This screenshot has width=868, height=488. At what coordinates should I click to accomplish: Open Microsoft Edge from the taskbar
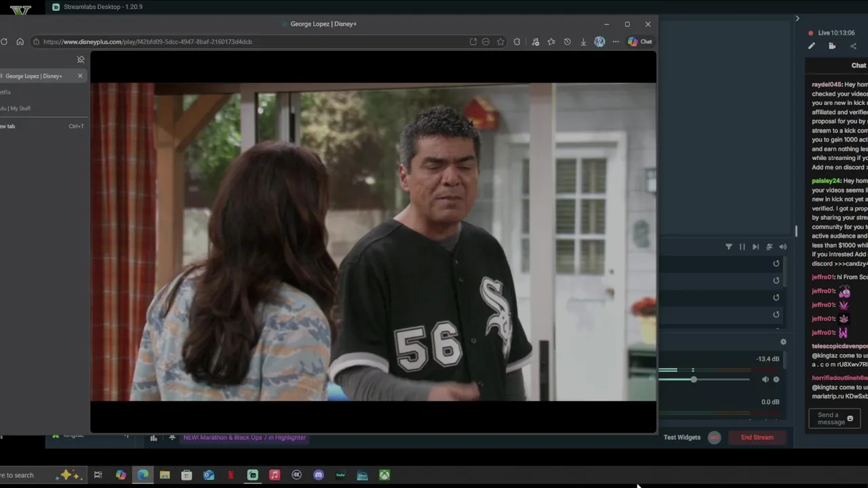pyautogui.click(x=143, y=475)
